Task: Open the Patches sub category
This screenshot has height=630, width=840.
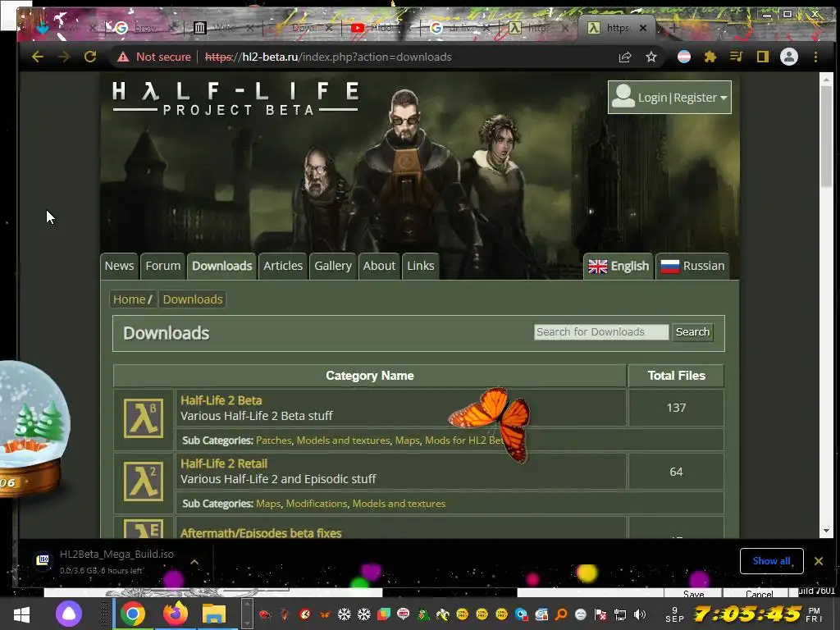Action: point(274,441)
